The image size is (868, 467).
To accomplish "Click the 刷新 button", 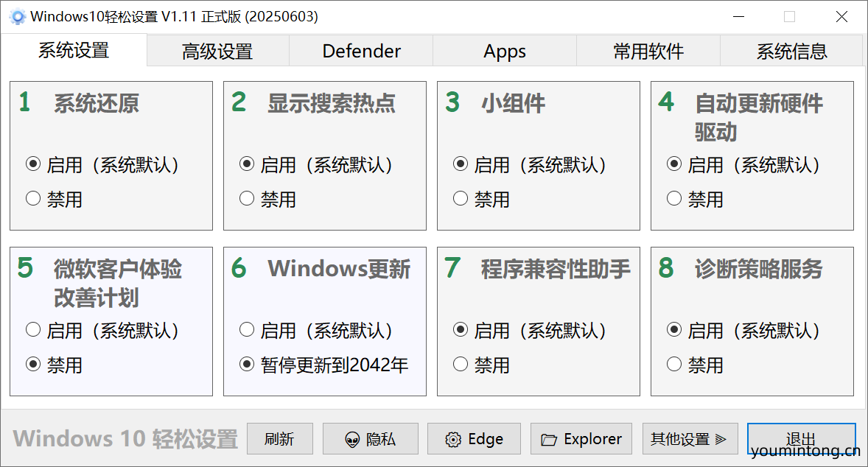I will [279, 439].
